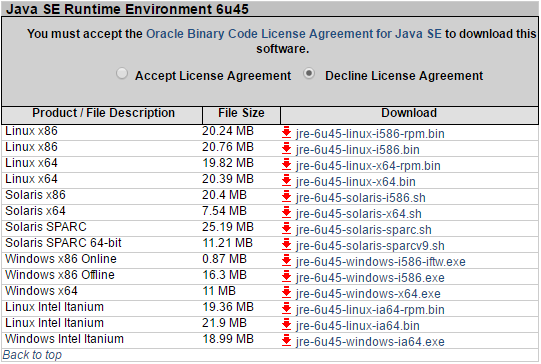Download jre-6u45-linux-i586.bin file link
The width and height of the screenshot is (541, 364).
pos(357,150)
